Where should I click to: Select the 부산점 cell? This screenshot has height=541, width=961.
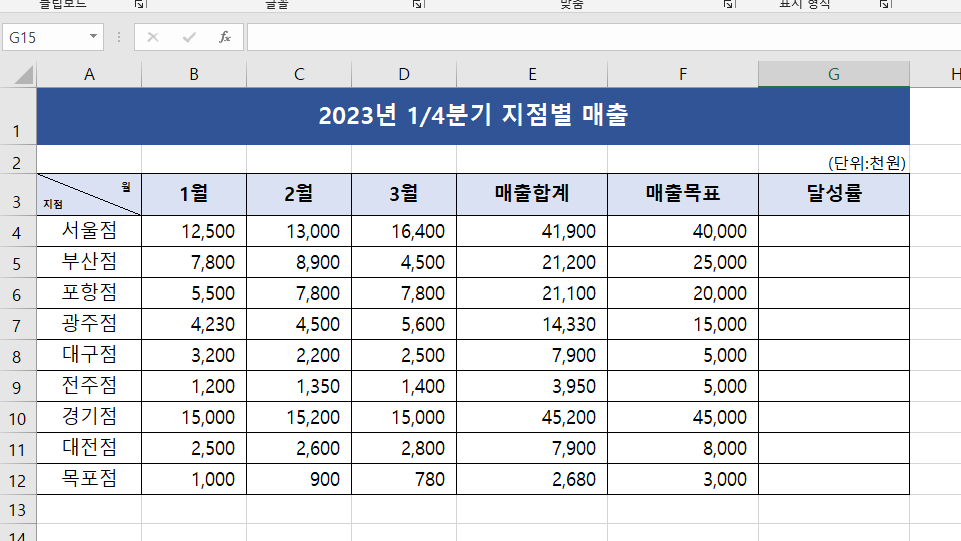(89, 262)
